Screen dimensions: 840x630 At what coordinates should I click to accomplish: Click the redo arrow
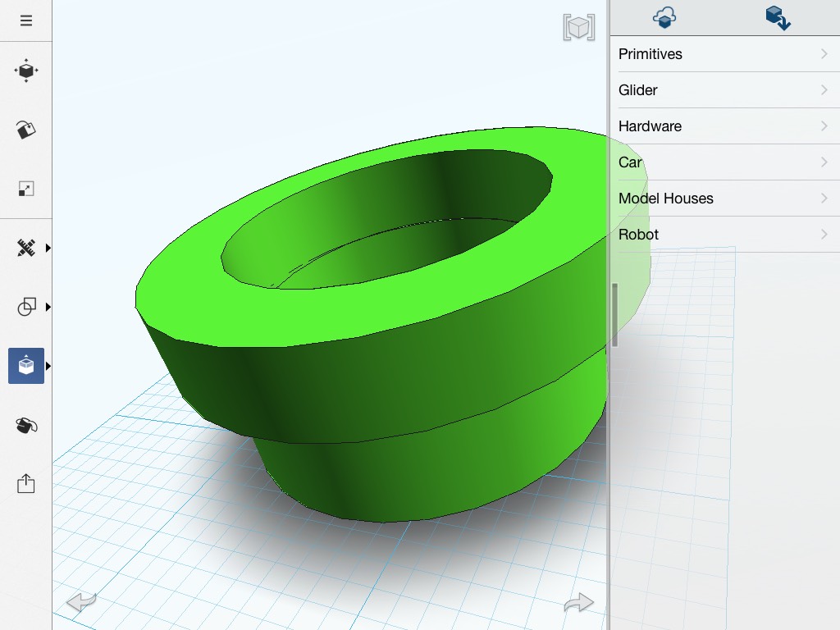(x=579, y=603)
